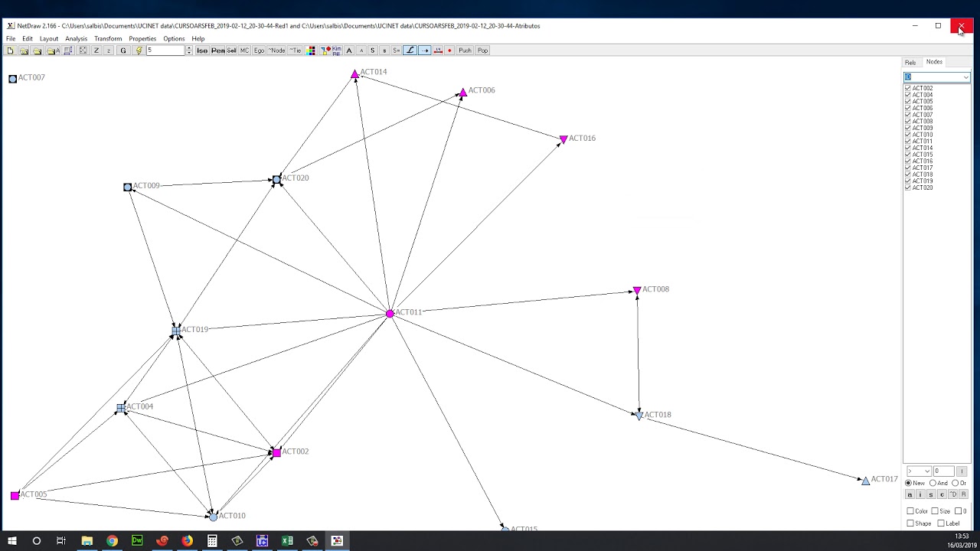Open the node color palette icon
Viewport: 980px width, 551px height.
click(311, 51)
